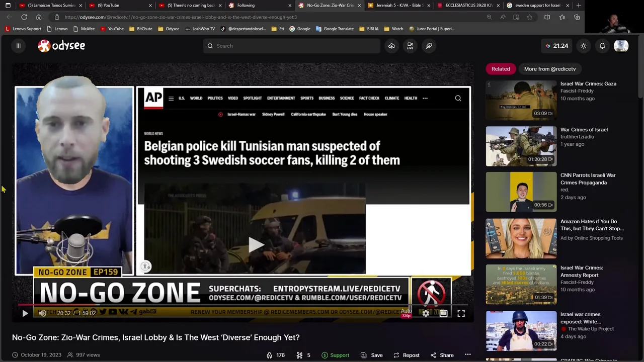This screenshot has width=644, height=362.
Task: Open the Google bookmark
Action: [x=300, y=29]
